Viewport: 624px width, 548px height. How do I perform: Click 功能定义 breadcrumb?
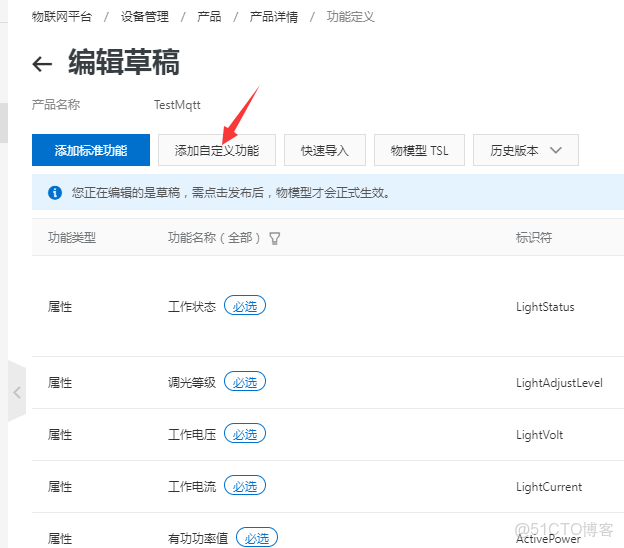point(351,17)
